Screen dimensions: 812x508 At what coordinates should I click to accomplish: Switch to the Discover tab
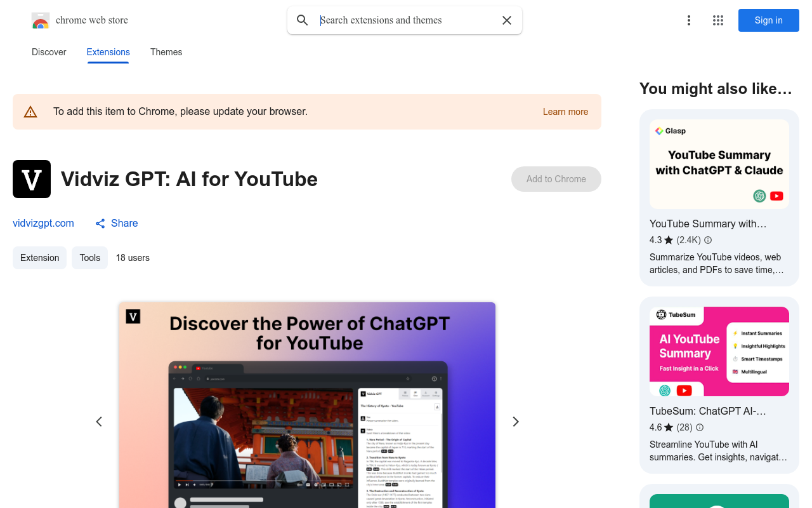[x=49, y=52]
